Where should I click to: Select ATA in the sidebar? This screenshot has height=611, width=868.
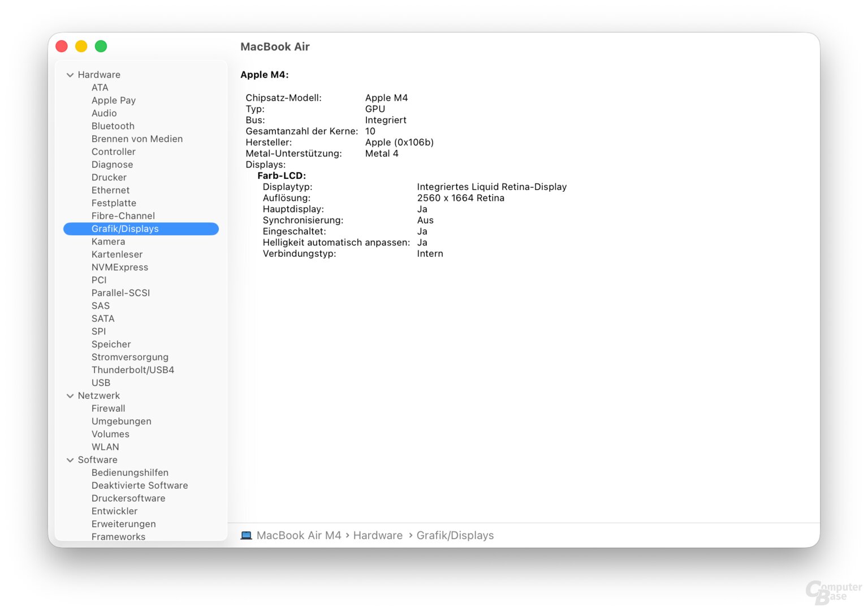pyautogui.click(x=100, y=88)
